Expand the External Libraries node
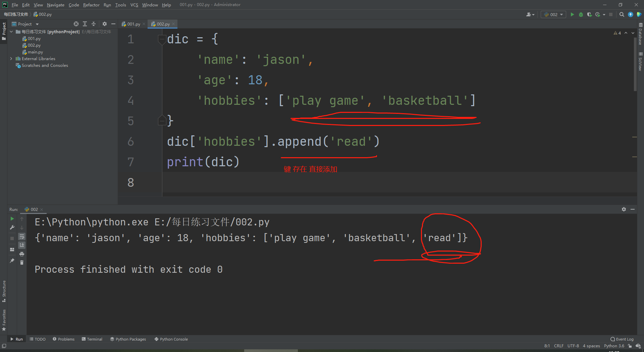The height and width of the screenshot is (352, 644). tap(11, 58)
